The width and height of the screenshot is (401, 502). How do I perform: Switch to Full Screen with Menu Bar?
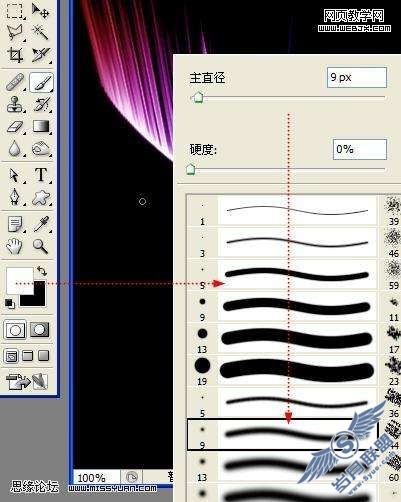pos(28,356)
